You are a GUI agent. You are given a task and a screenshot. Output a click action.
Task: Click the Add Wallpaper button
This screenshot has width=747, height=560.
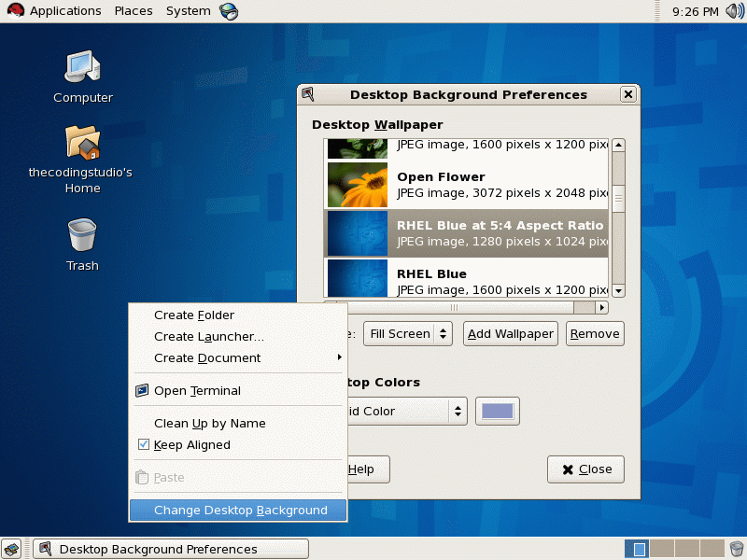click(511, 334)
